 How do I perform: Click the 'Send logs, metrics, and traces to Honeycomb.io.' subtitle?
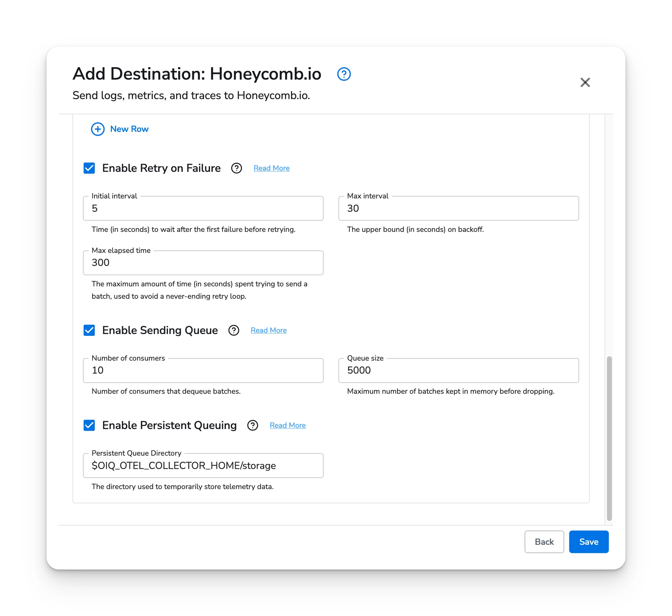tap(191, 95)
